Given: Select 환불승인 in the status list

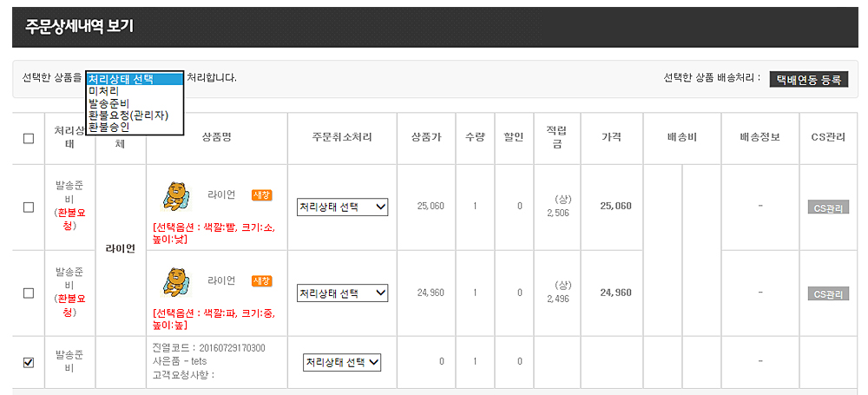Looking at the screenshot, I should click(108, 127).
